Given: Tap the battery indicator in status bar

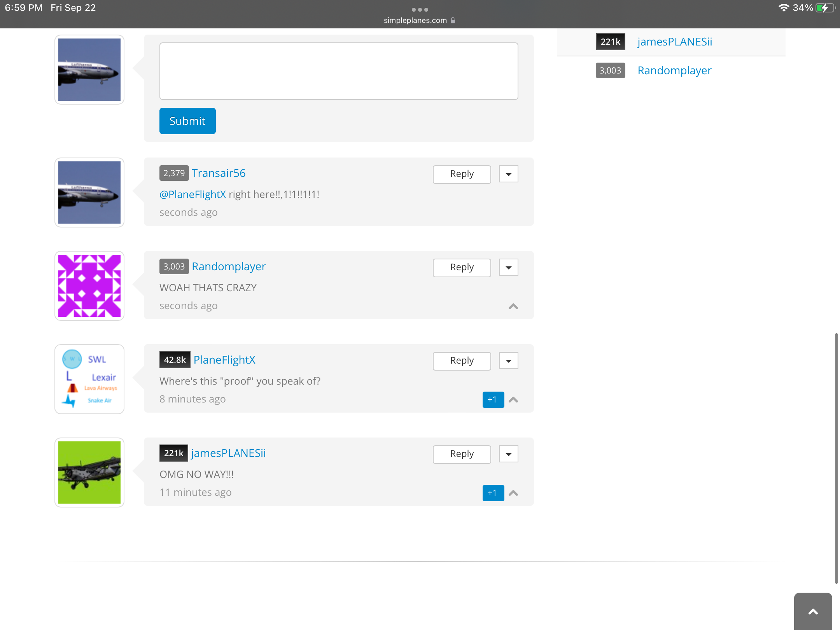Looking at the screenshot, I should pos(825,8).
